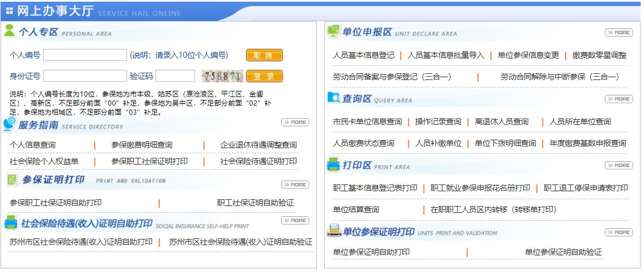Open 参保缴费明细查询 link

(142, 145)
